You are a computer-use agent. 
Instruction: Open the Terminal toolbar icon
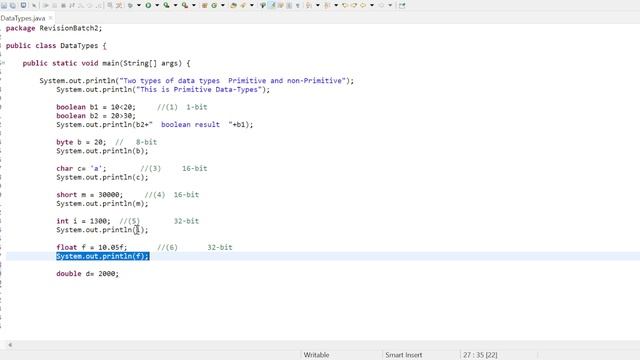pos(23,5)
